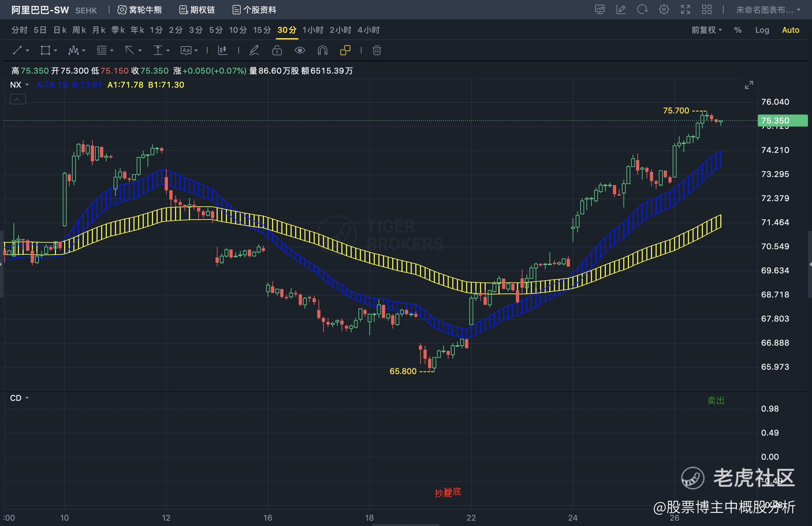812x526 pixels.
Task: Click the 75.700 high price marker
Action: pyautogui.click(x=676, y=110)
